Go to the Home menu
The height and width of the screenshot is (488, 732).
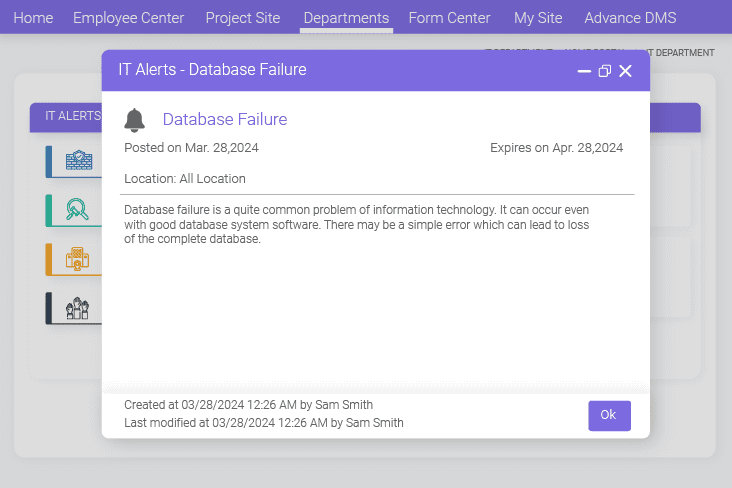(x=33, y=18)
